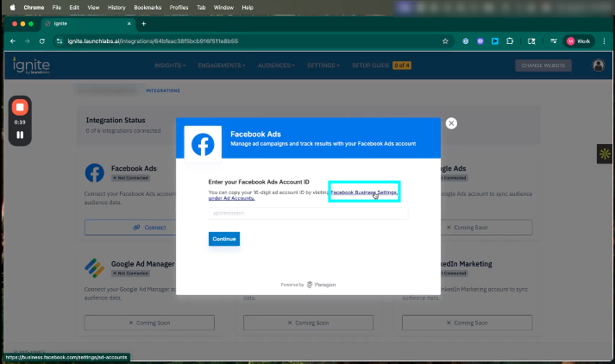Go back in browser history
615x364 pixels.
click(13, 41)
